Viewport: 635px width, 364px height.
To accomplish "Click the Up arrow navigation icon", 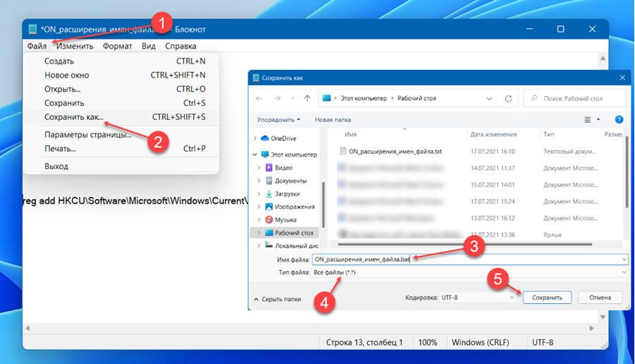I will 308,98.
